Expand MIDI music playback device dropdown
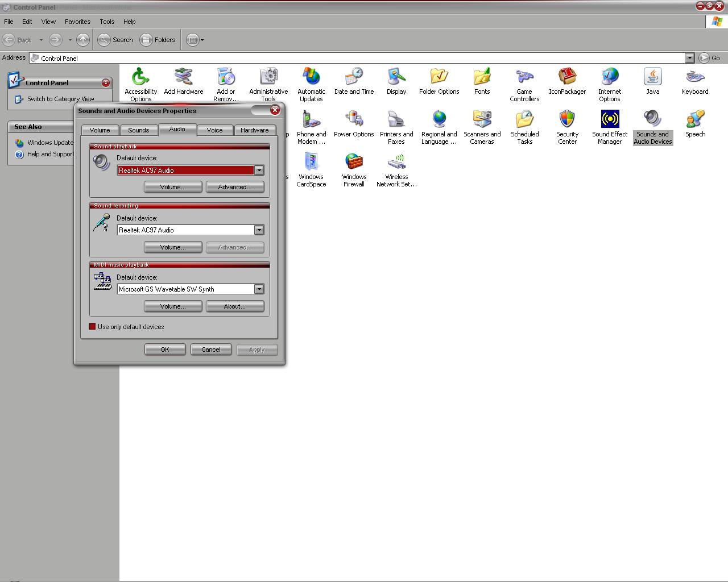 (x=259, y=289)
